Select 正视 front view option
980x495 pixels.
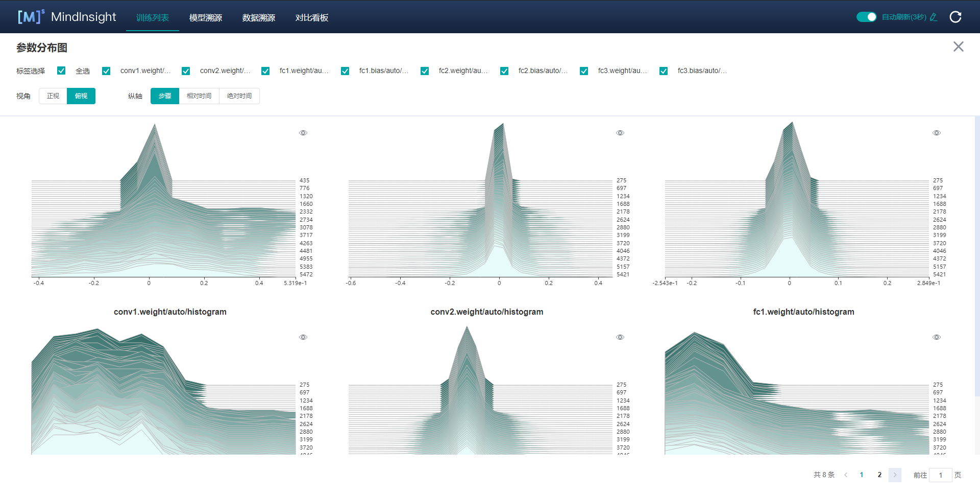coord(53,96)
